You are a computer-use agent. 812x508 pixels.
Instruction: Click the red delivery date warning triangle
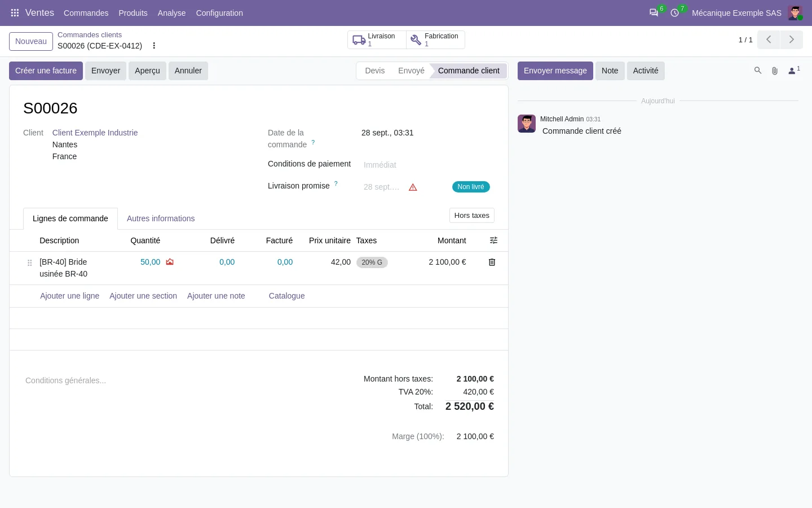coord(413,187)
